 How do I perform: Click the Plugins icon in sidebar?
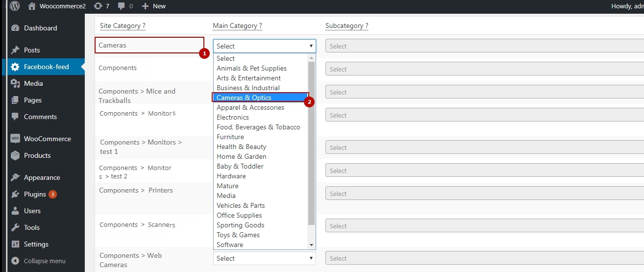tap(15, 194)
